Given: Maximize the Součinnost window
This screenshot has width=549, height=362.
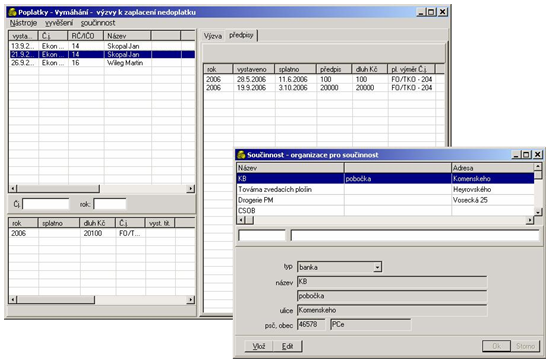Looking at the screenshot, I should 526,155.
